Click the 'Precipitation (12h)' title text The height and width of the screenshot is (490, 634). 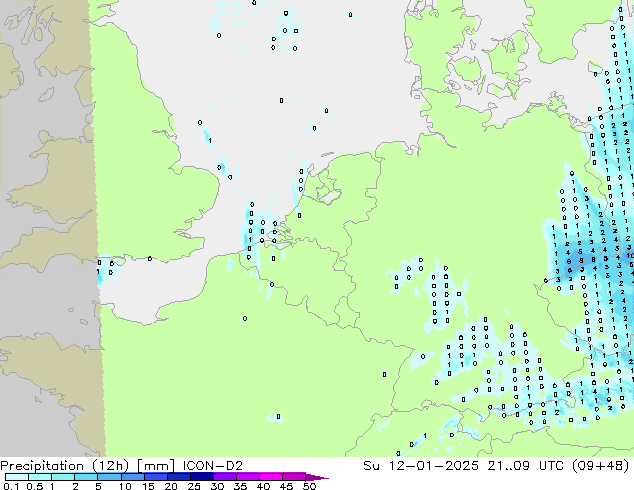point(65,466)
